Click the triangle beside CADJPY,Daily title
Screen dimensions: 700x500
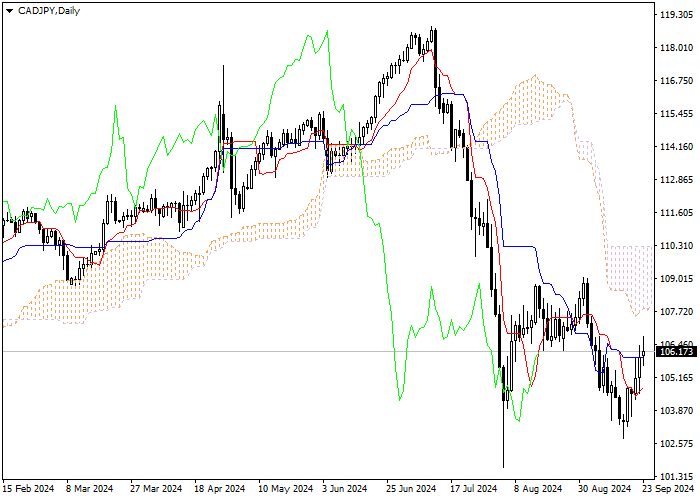[x=9, y=11]
